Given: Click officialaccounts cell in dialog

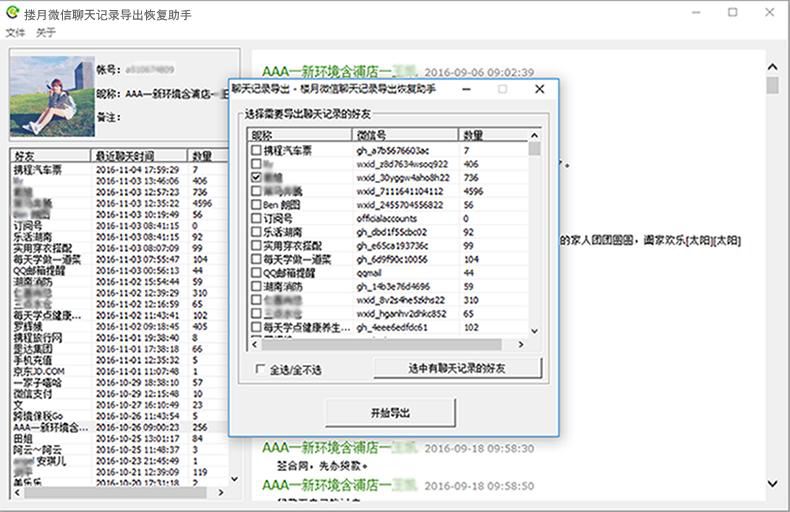Looking at the screenshot, I should (x=387, y=219).
